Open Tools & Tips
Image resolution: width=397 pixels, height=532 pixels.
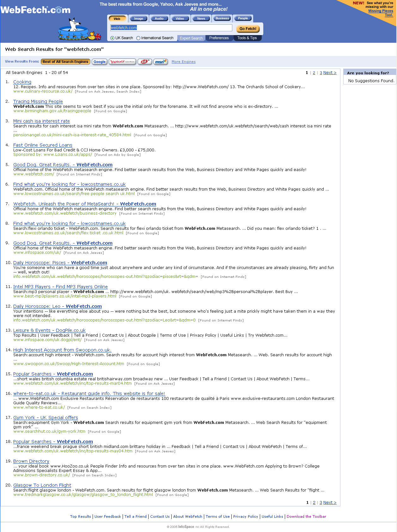[247, 38]
